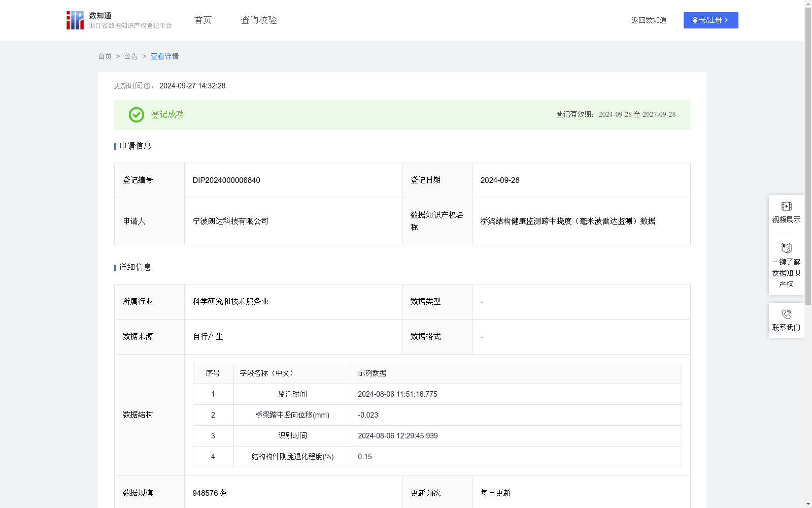Click registration date 2024-09-28 cell
This screenshot has height=508, width=812.
[x=581, y=180]
